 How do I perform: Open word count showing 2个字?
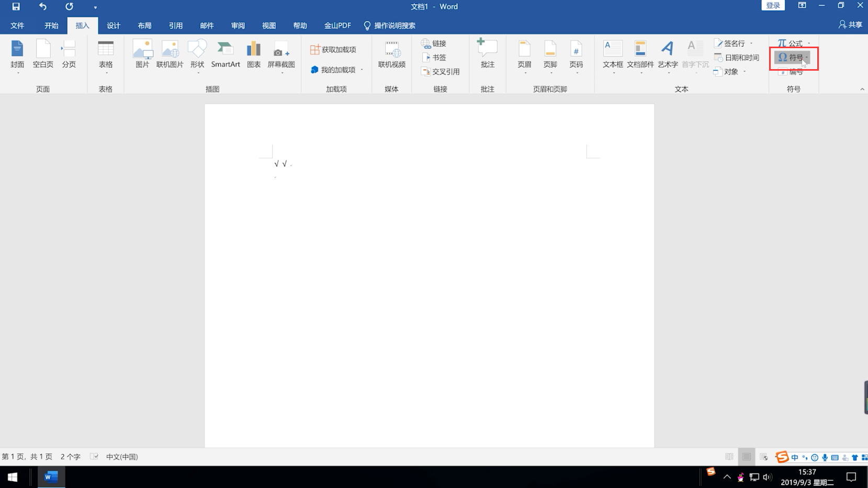pos(70,457)
